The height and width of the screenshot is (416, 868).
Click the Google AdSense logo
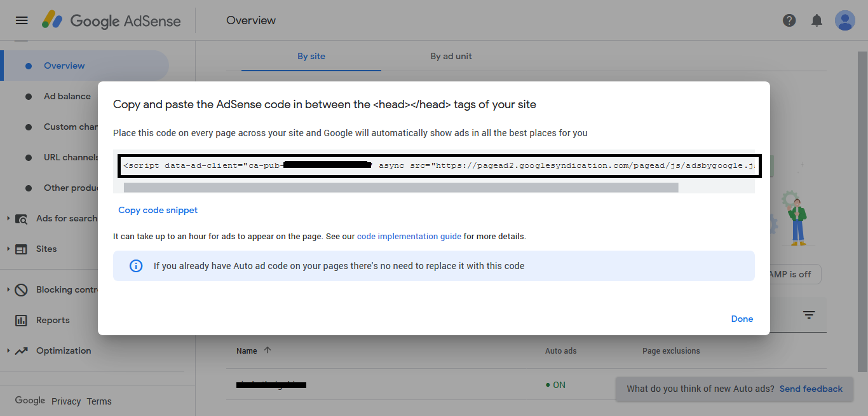112,20
